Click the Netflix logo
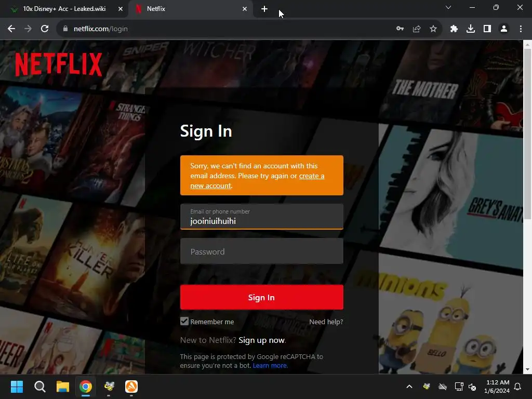Screen dimensions: 532x399 [x=59, y=64]
